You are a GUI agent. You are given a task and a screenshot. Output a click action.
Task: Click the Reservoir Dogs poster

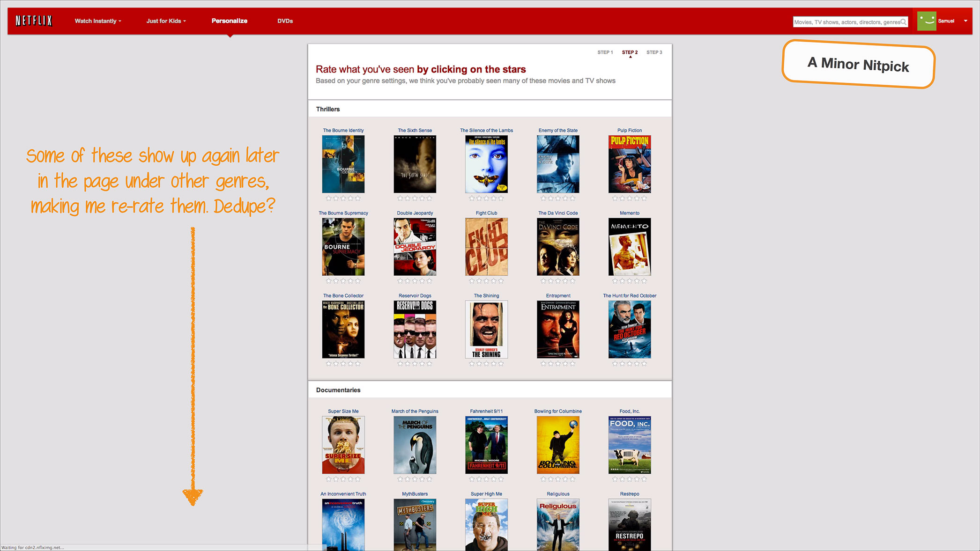tap(415, 330)
